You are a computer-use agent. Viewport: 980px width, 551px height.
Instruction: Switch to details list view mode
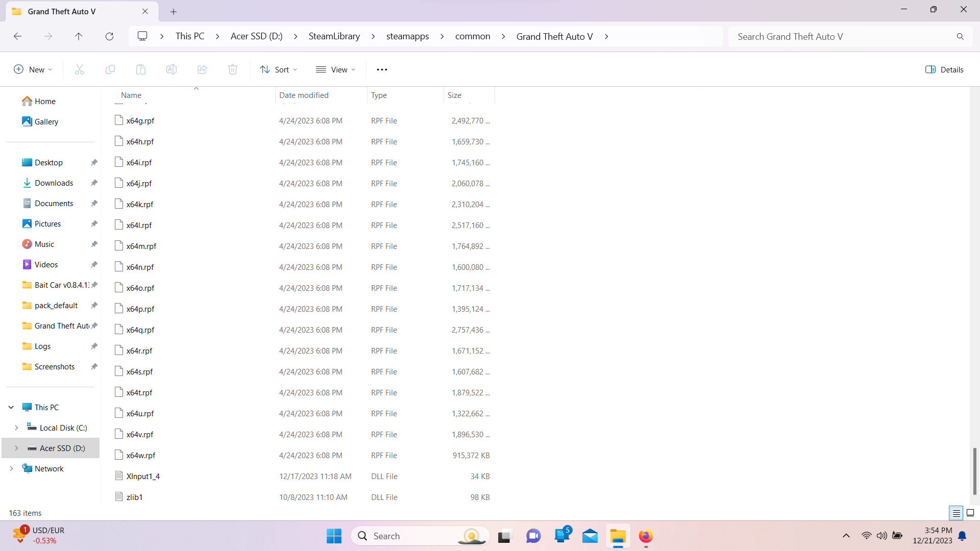(x=957, y=513)
